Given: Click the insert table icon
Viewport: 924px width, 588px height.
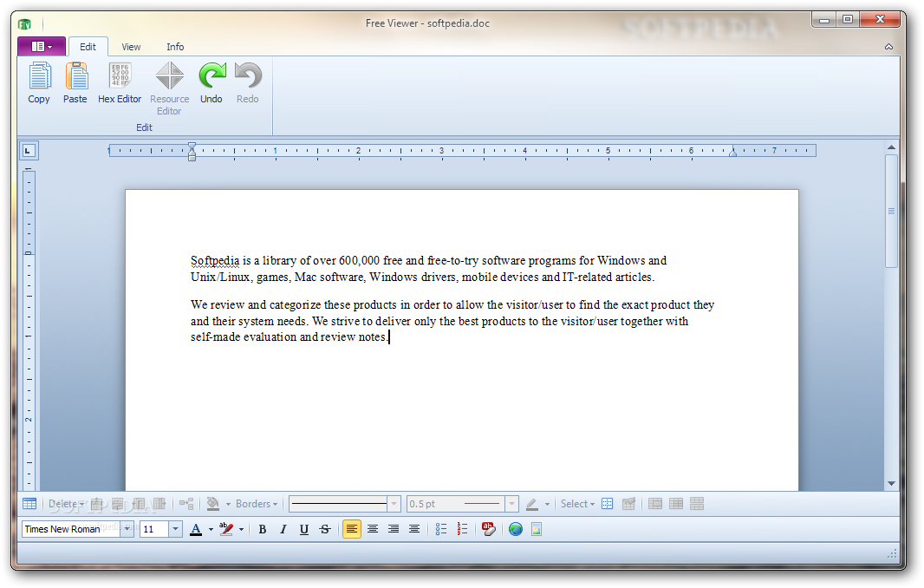Looking at the screenshot, I should point(29,504).
